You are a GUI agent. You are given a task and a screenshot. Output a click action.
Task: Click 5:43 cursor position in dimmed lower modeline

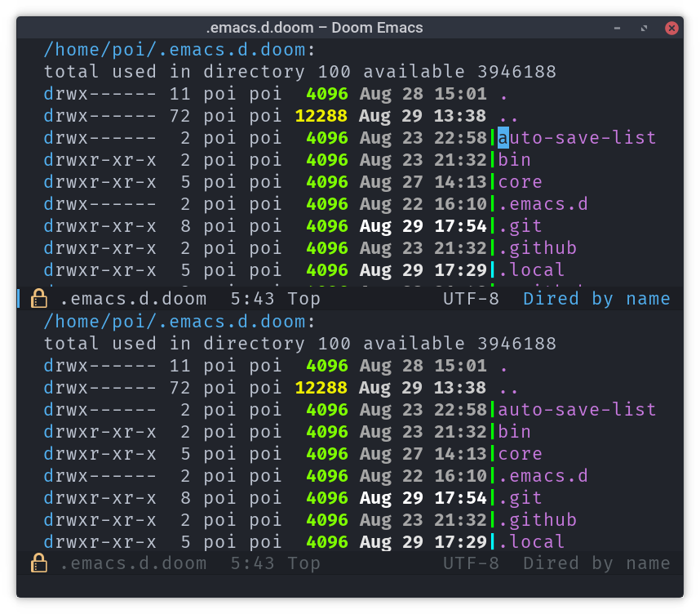(x=252, y=563)
